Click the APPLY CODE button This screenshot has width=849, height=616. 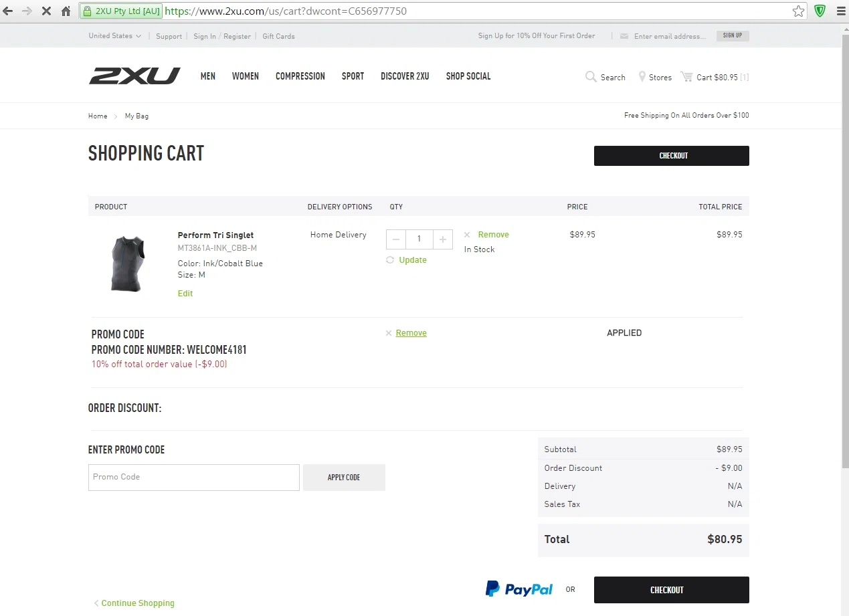click(x=344, y=478)
